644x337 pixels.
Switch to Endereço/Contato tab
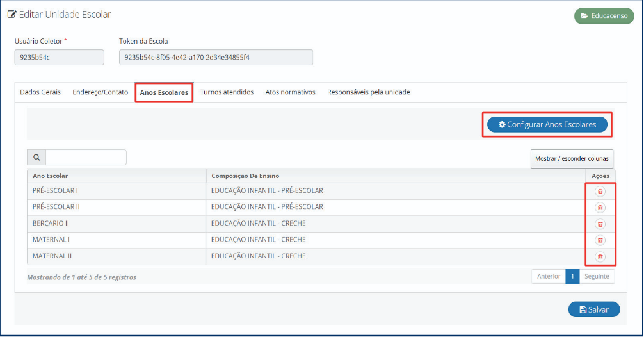click(101, 92)
